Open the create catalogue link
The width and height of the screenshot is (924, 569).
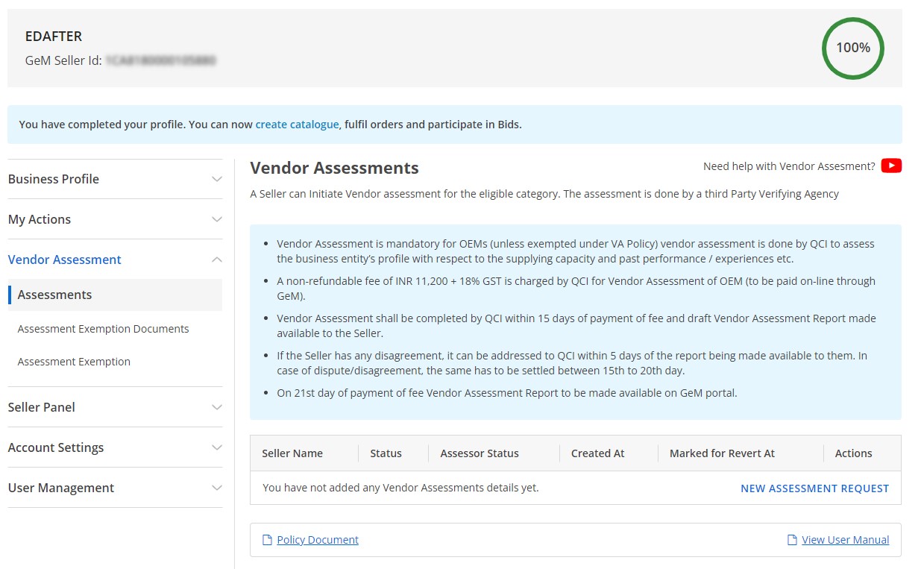pos(297,124)
